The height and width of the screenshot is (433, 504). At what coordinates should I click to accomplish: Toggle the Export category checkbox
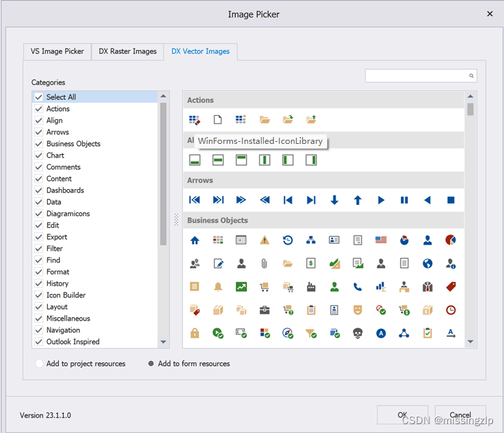tap(38, 237)
